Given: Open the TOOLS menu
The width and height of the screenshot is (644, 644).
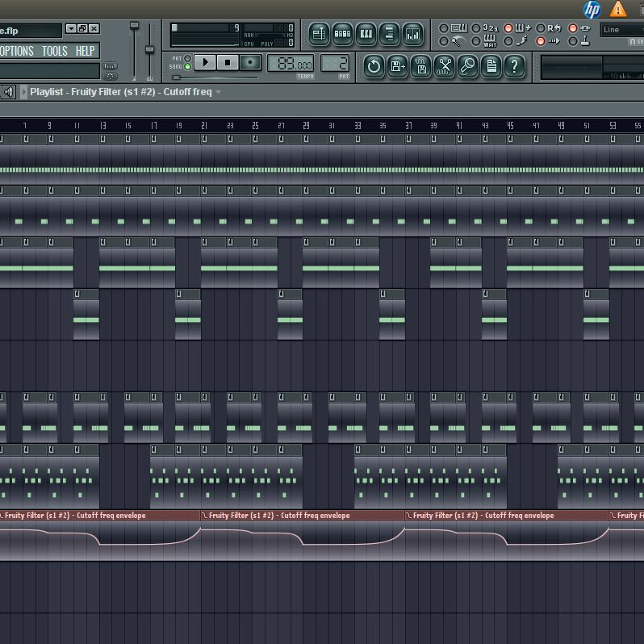Looking at the screenshot, I should coord(55,51).
